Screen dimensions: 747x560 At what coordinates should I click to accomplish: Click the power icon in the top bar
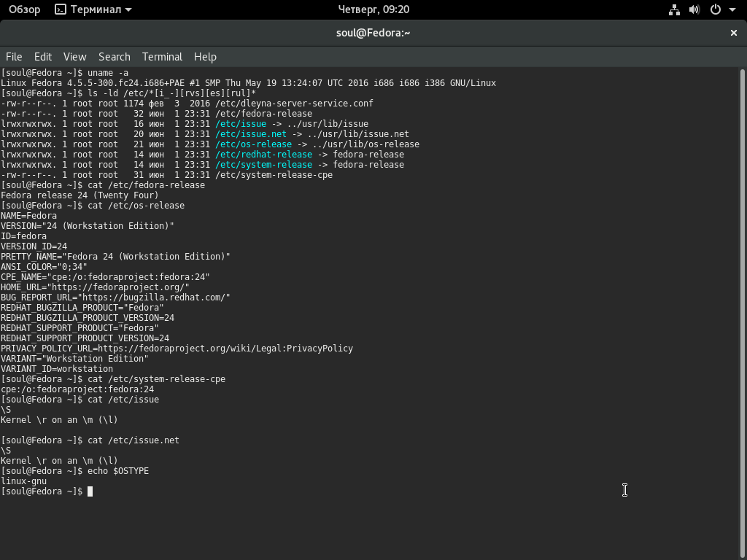(716, 9)
